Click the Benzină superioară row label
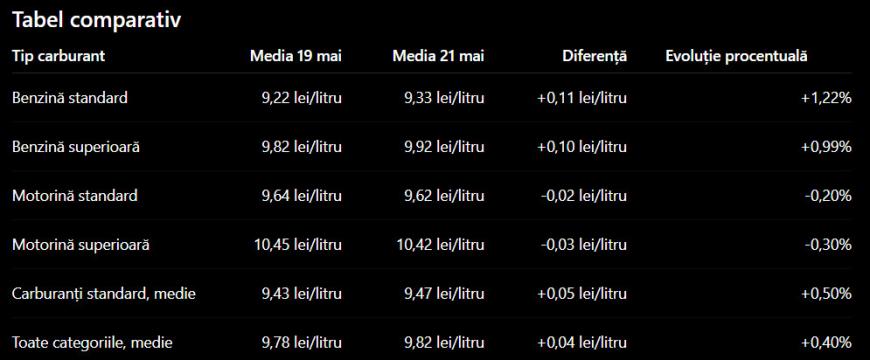870x360 pixels. pyautogui.click(x=76, y=147)
